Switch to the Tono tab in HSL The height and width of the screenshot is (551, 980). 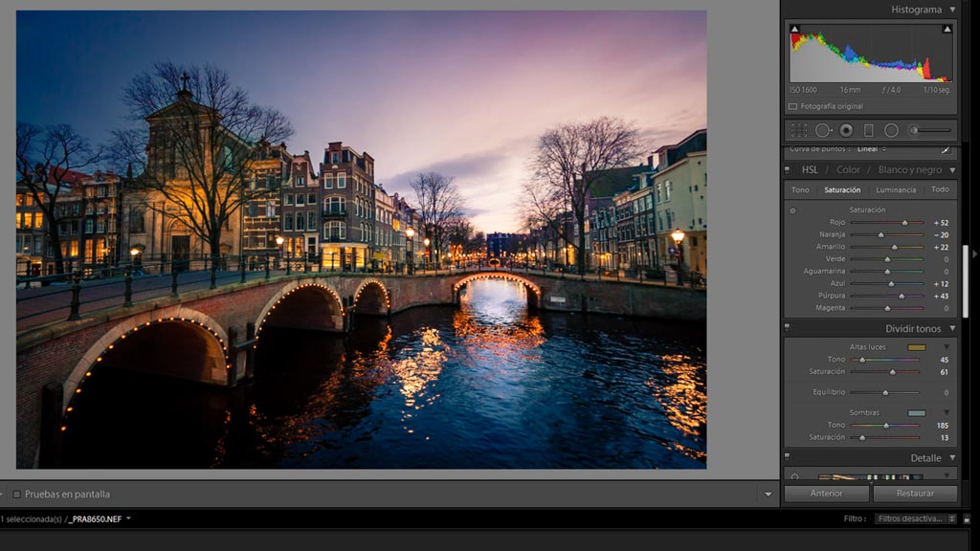click(x=800, y=189)
